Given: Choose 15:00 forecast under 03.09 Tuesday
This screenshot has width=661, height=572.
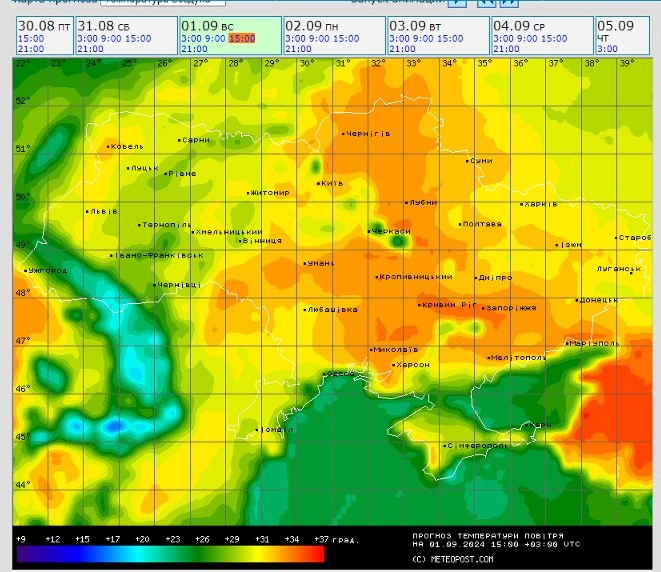Looking at the screenshot, I should 450,38.
